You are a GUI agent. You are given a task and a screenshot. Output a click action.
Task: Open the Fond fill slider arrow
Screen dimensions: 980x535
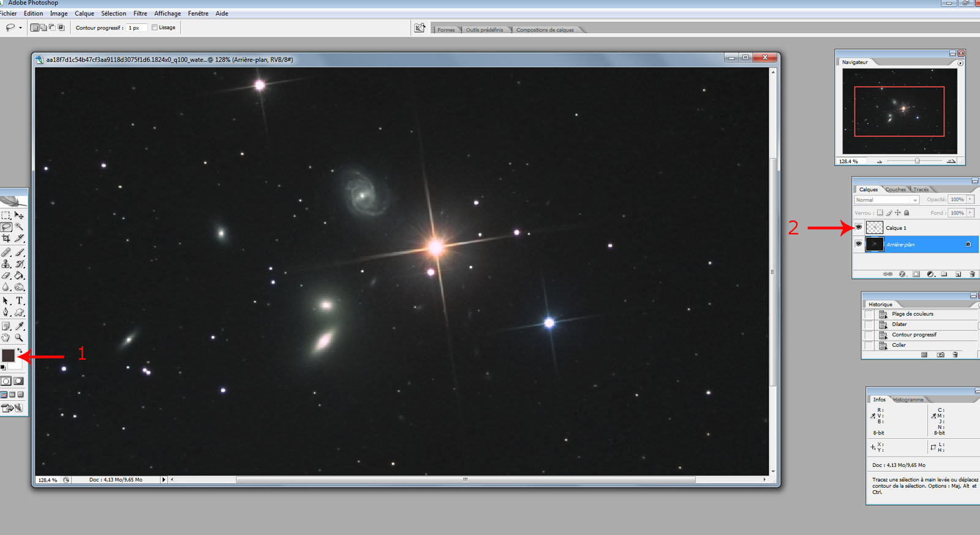click(970, 213)
